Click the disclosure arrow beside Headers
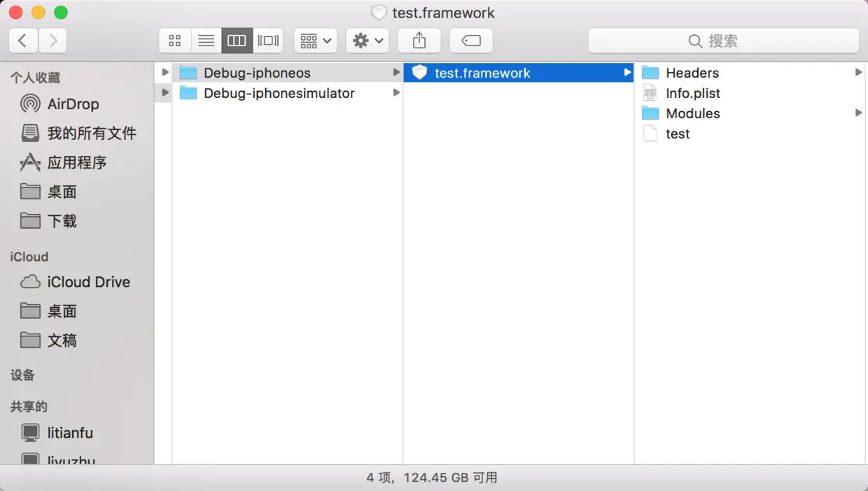868x491 pixels. pyautogui.click(x=860, y=72)
